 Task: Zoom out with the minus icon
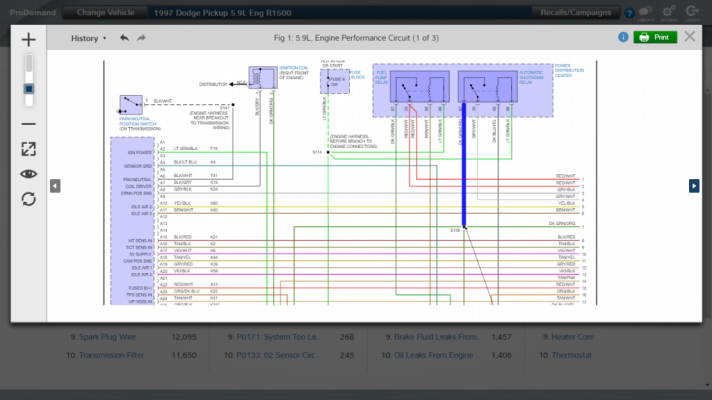pos(28,123)
